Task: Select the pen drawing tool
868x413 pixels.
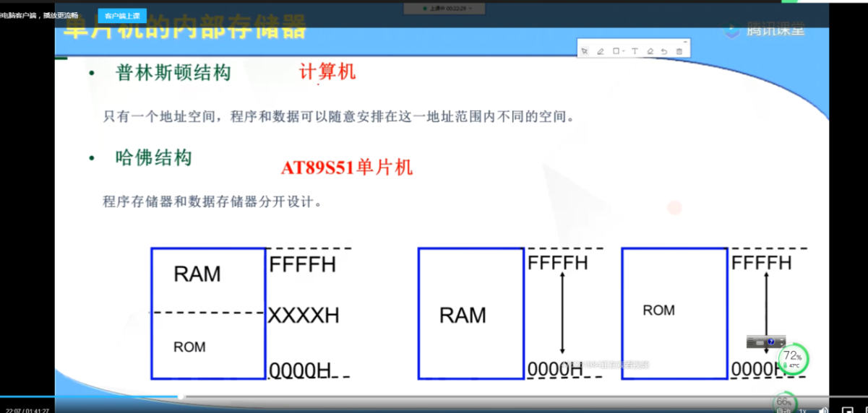Action: [x=600, y=51]
